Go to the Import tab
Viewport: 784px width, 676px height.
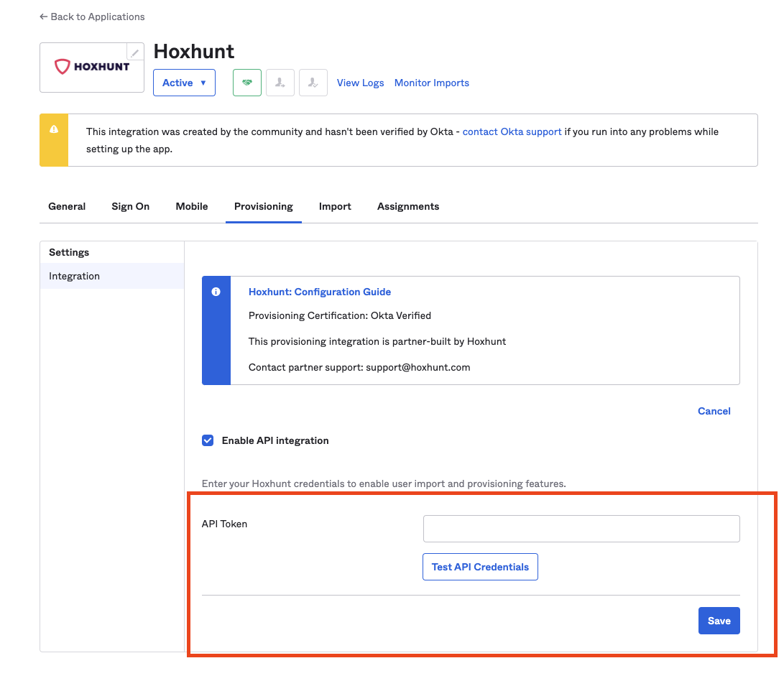335,206
